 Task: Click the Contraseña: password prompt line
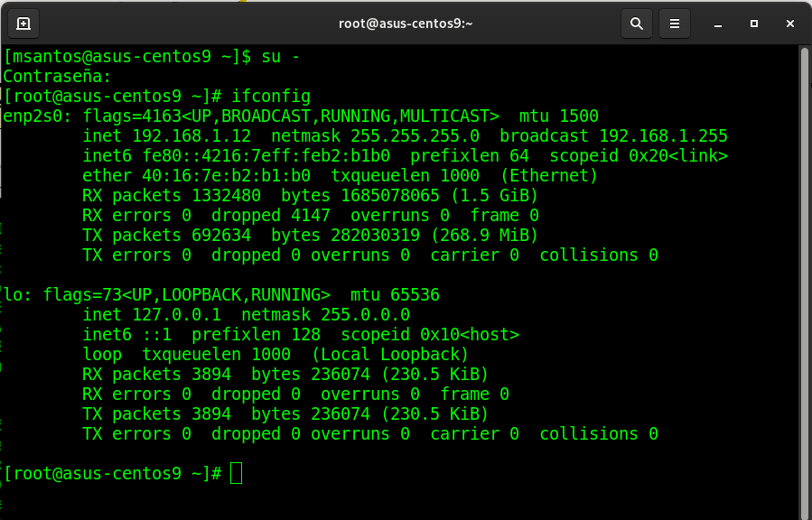58,77
